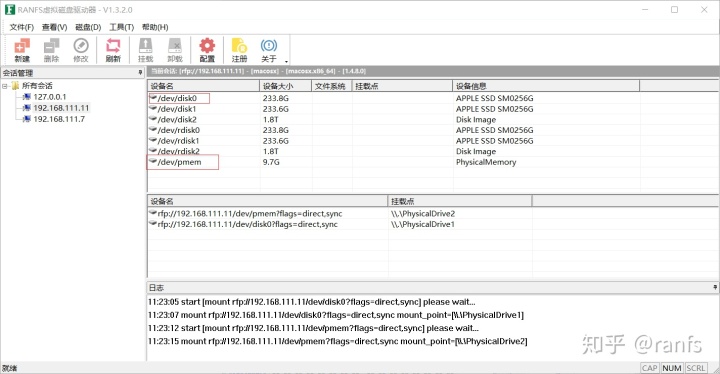Select the /dev/disk0 device row
The width and height of the screenshot is (720, 374).
433,98
